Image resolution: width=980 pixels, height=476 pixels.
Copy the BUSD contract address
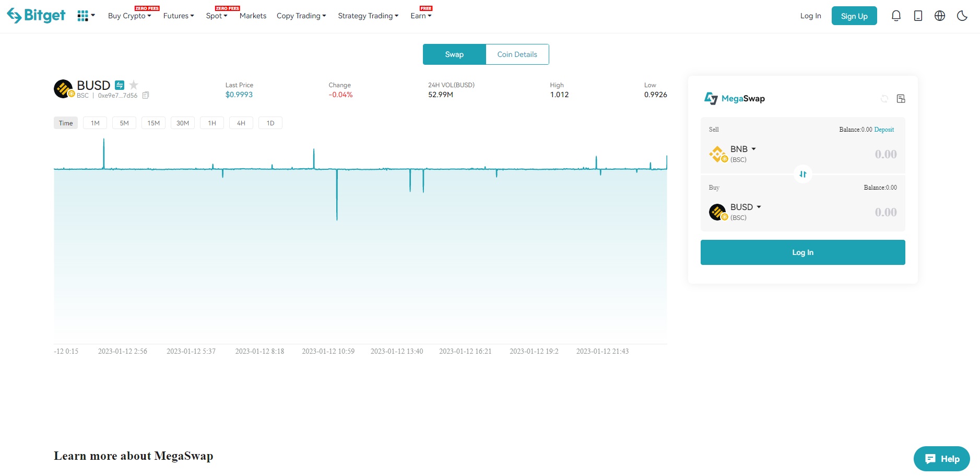[146, 95]
